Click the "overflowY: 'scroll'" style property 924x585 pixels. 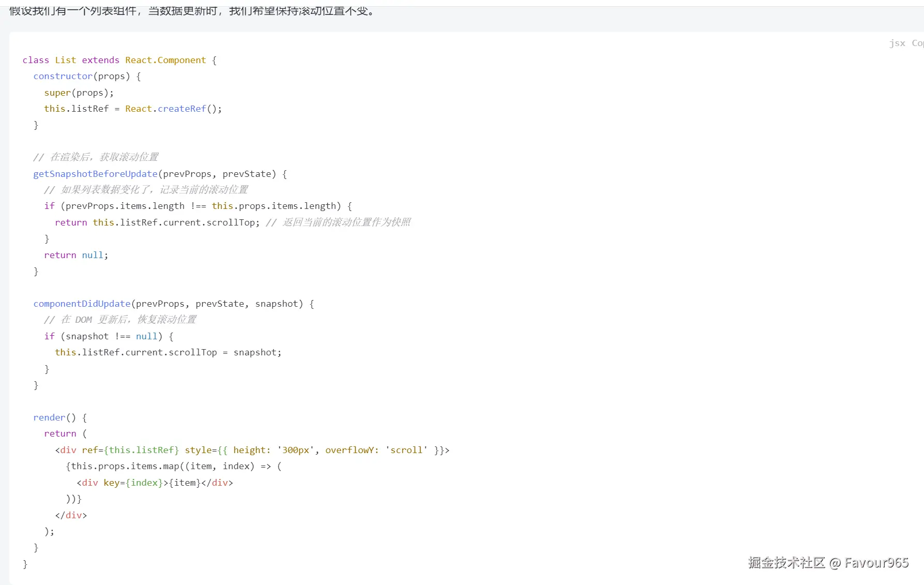coord(376,450)
